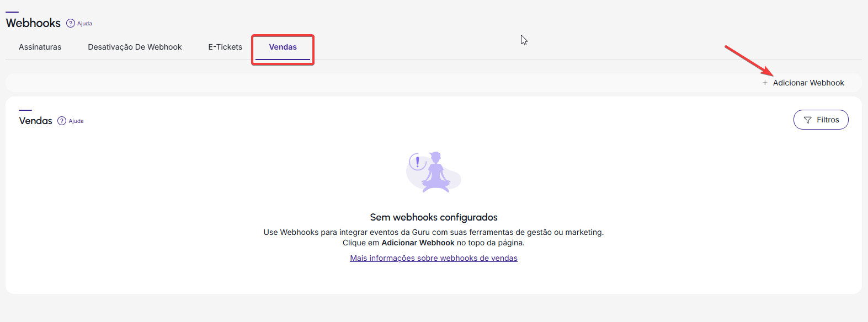Click the plus icon beside Adicionar Webhook

click(765, 83)
